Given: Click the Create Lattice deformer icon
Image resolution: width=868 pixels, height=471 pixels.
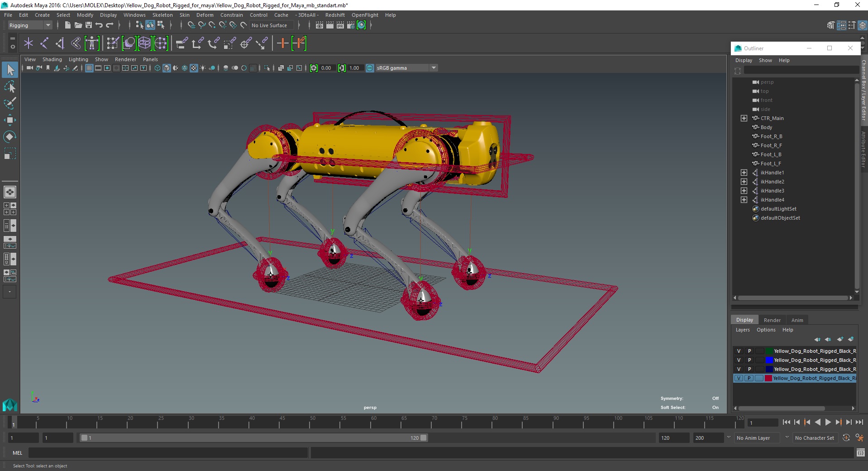Looking at the screenshot, I should (x=144, y=43).
